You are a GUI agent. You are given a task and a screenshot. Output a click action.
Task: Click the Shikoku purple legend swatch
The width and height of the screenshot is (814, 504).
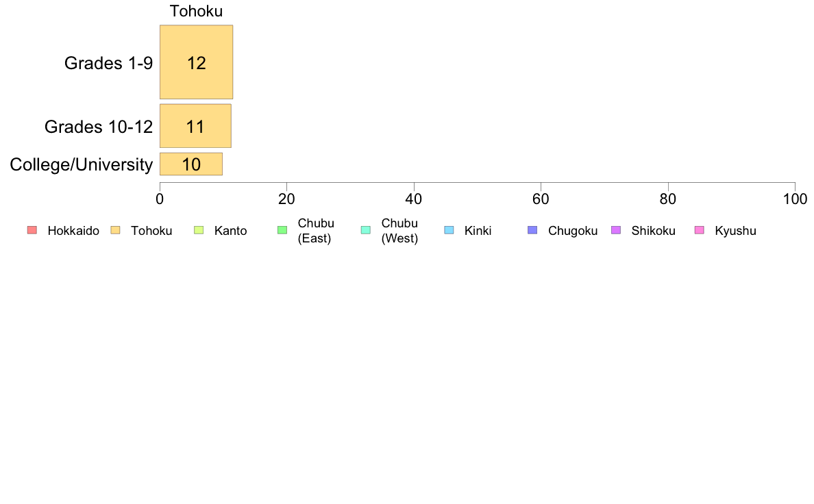pyautogui.click(x=616, y=230)
